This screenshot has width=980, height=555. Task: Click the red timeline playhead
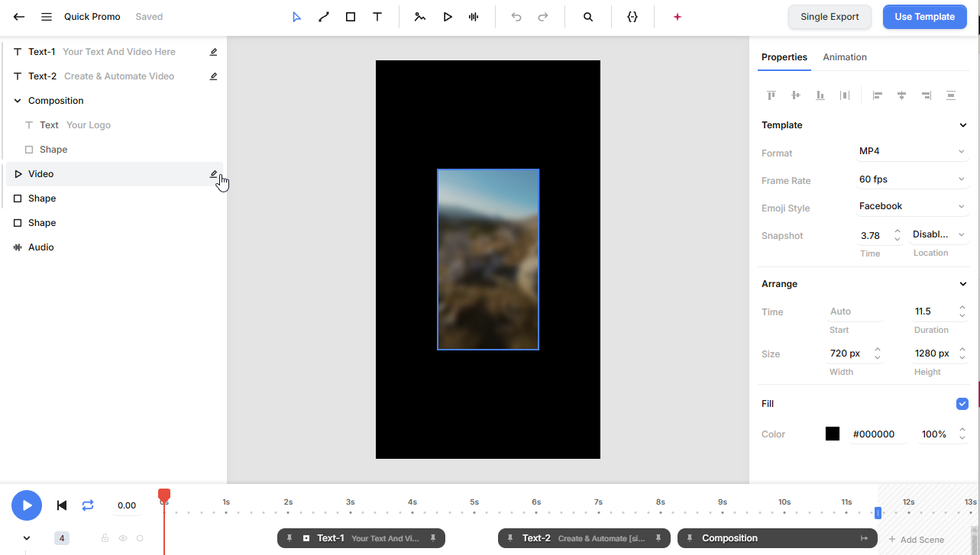coord(164,495)
